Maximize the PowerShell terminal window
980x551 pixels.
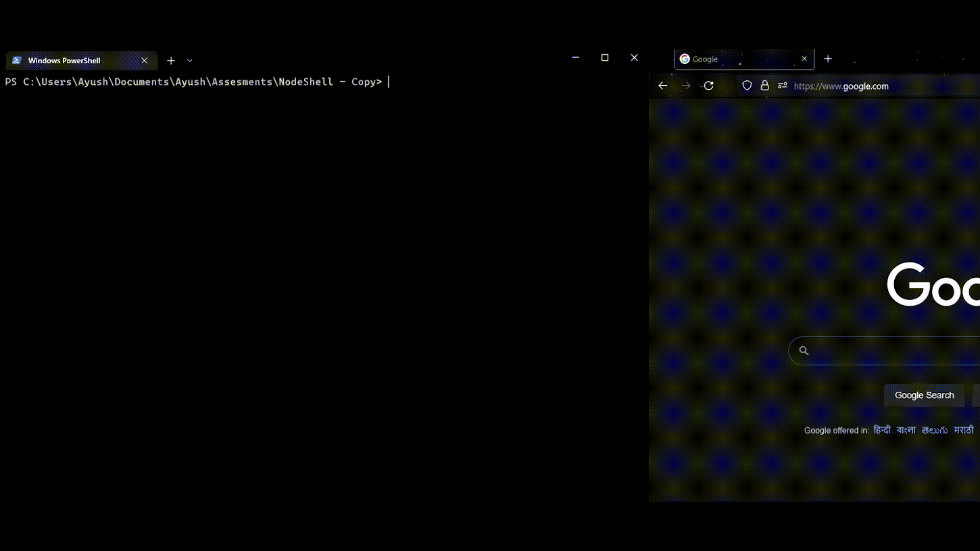605,58
